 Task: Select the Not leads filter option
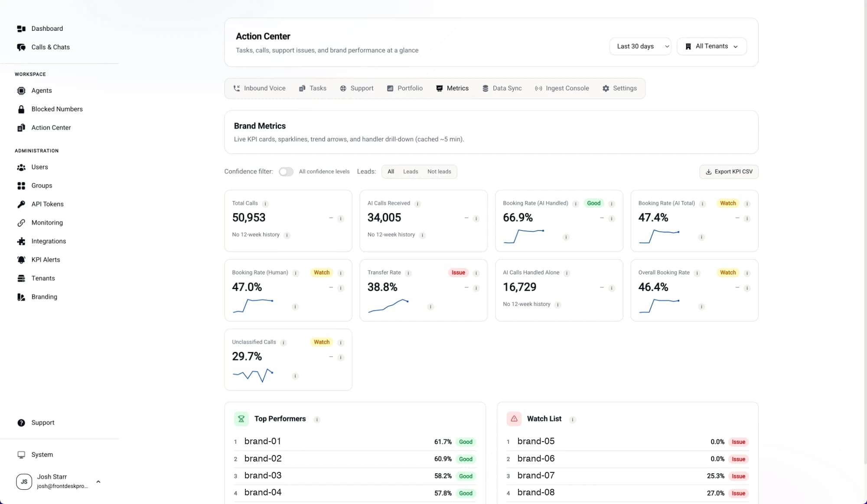(439, 172)
